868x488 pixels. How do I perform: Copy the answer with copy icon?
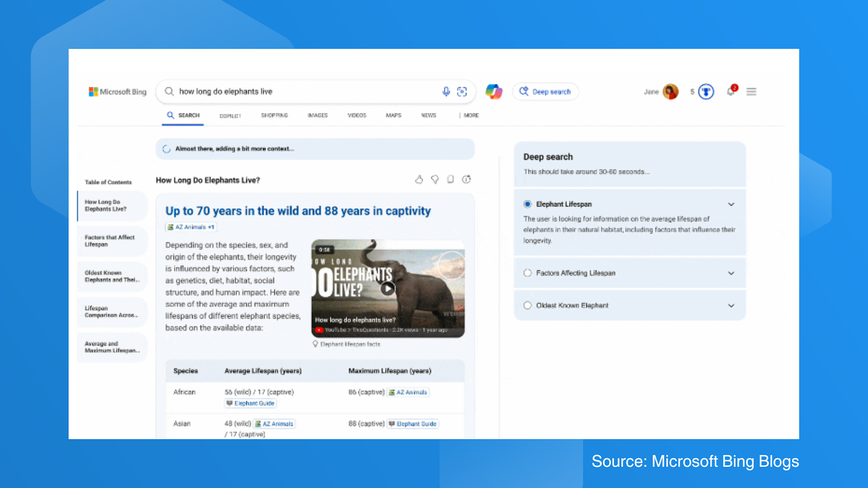click(x=450, y=179)
